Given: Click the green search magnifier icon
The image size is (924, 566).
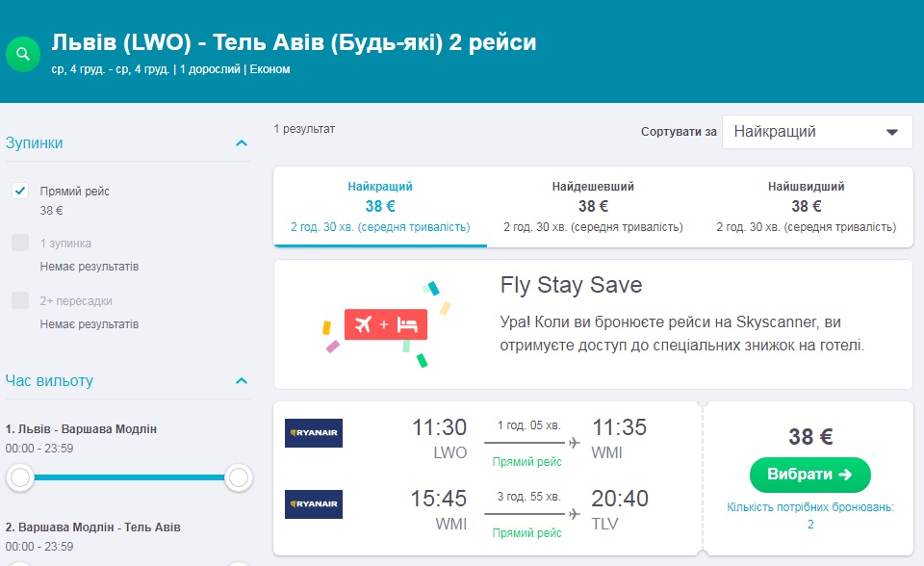Looking at the screenshot, I should click(23, 54).
